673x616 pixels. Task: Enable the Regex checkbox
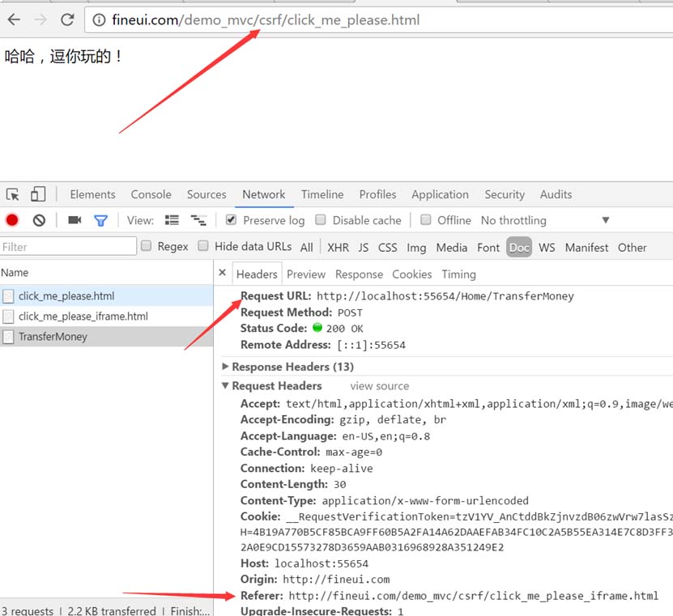click(147, 246)
